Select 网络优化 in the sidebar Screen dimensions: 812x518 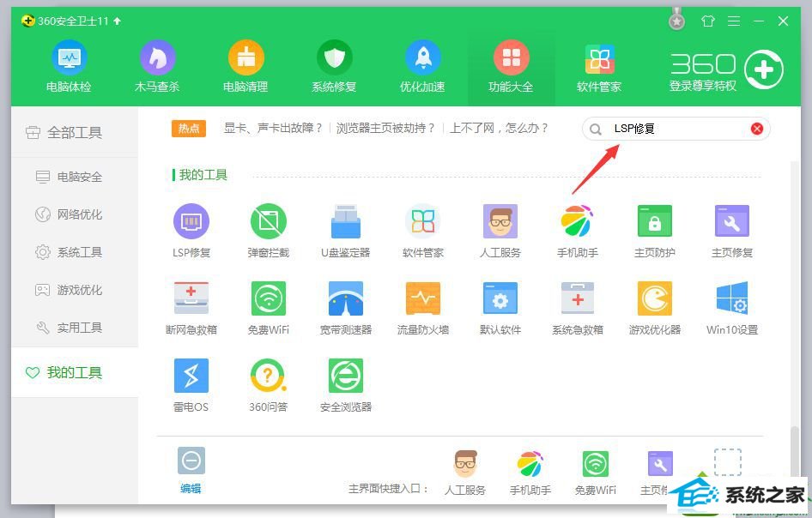(79, 214)
